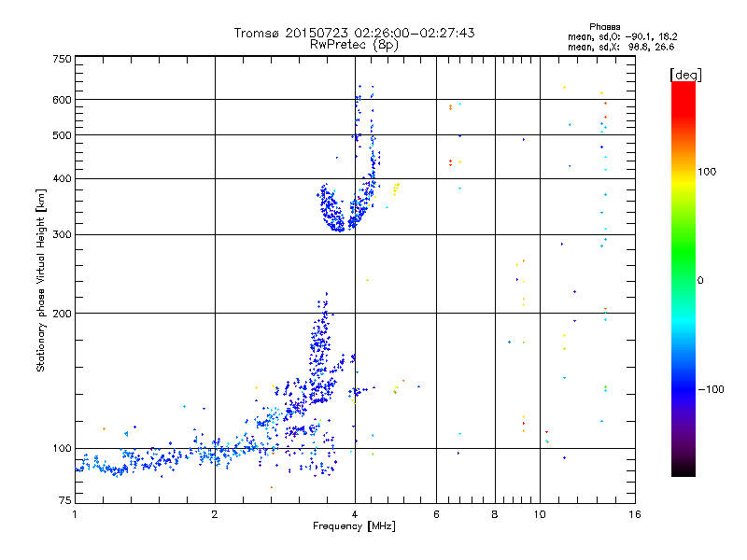Click the '[deg]' colorbar unit label

tap(685, 75)
